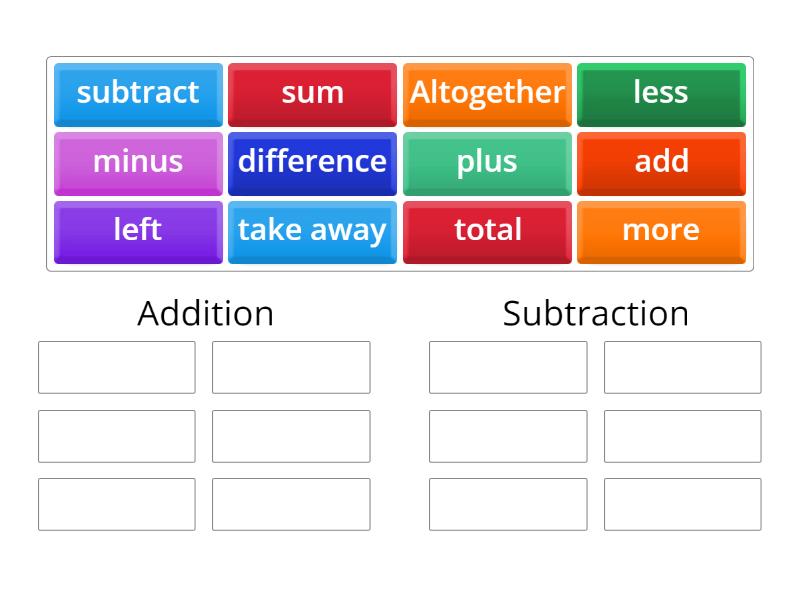The image size is (800, 600).
Task: Click the bottom-right empty Subtraction slot
Action: [x=682, y=504]
